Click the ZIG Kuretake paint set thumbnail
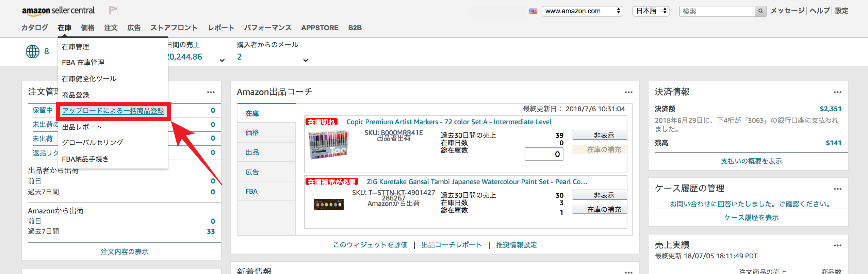The image size is (868, 274). (328, 204)
